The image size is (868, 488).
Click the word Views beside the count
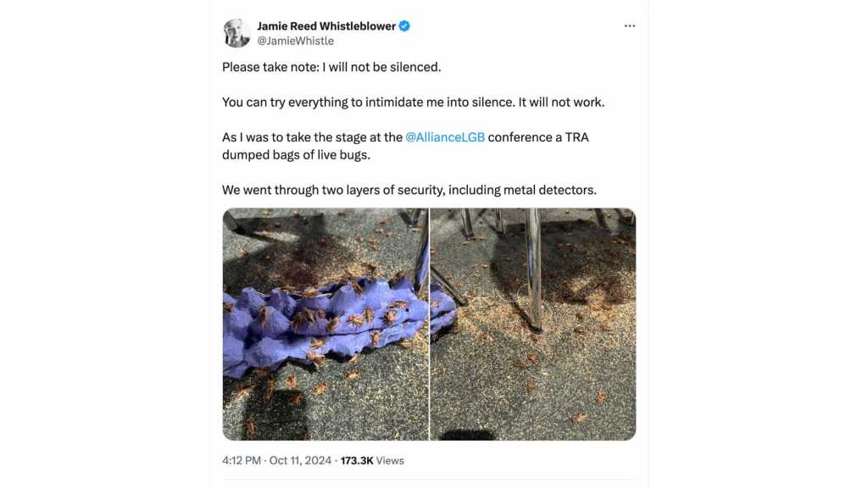[x=390, y=461]
